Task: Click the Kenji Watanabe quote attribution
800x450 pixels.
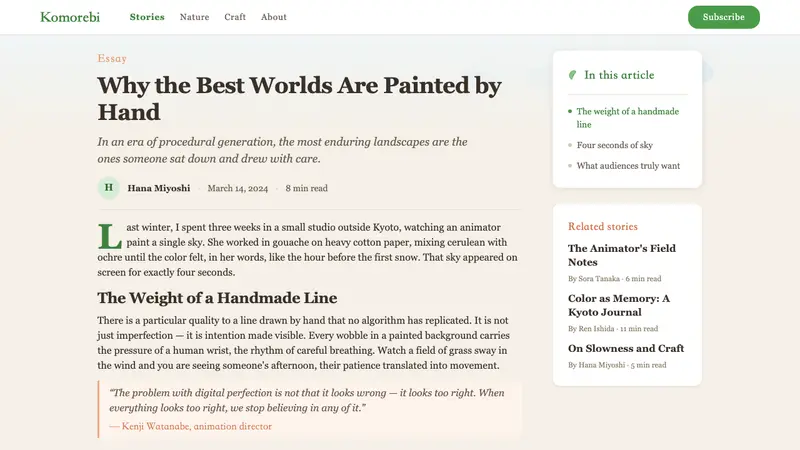Action: click(x=191, y=426)
